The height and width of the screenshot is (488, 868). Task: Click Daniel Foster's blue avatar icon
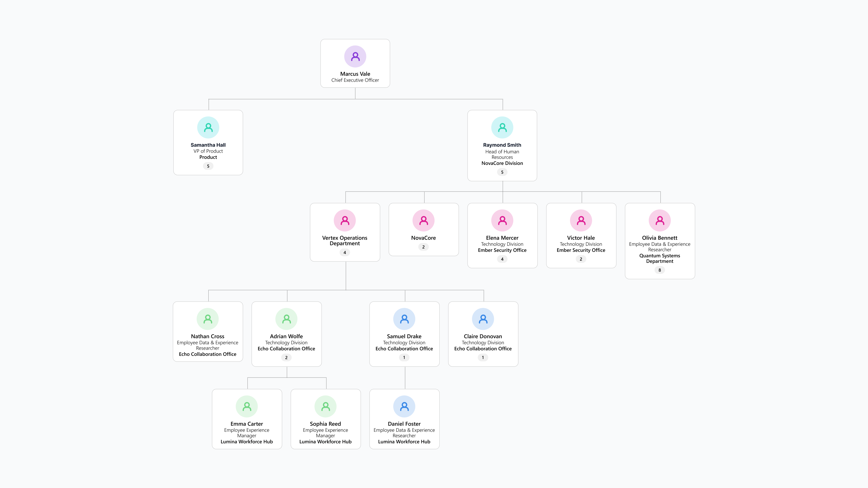[404, 406]
